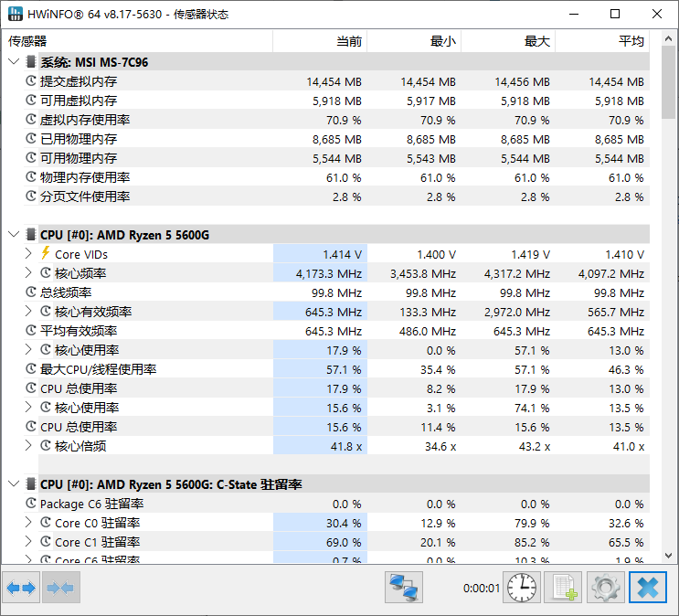Click the scrollbar down arrow
Viewport: 679px width, 616px height.
pos(668,556)
